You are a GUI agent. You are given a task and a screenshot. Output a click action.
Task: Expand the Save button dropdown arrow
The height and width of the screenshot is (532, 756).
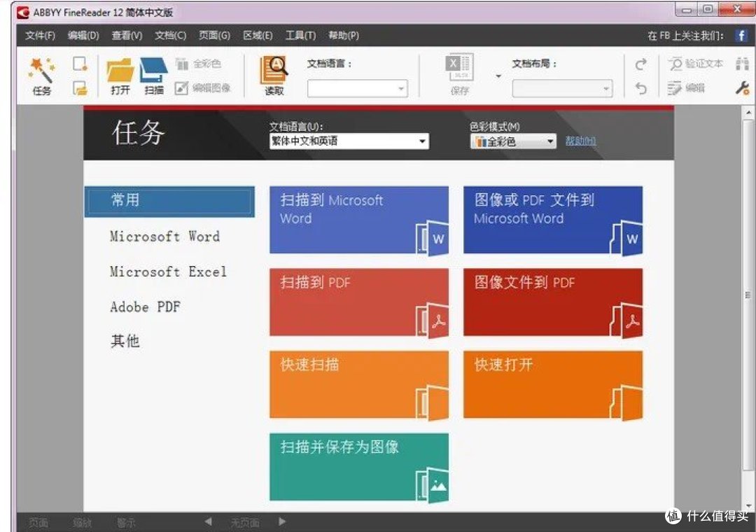[498, 76]
